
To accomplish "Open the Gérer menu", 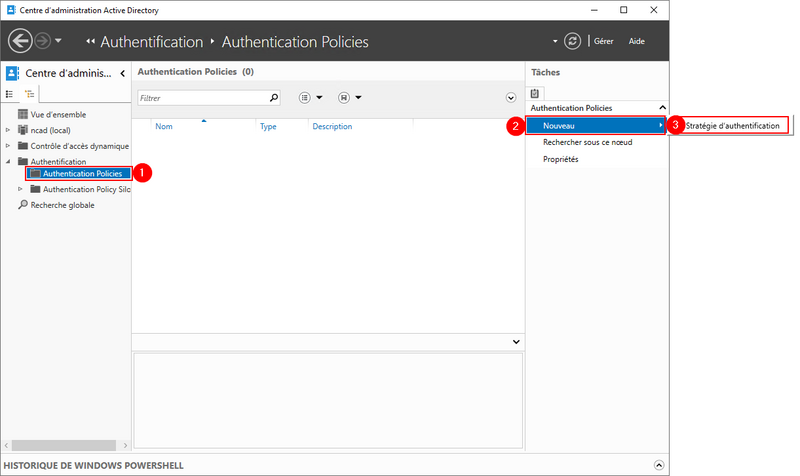I will pos(604,41).
